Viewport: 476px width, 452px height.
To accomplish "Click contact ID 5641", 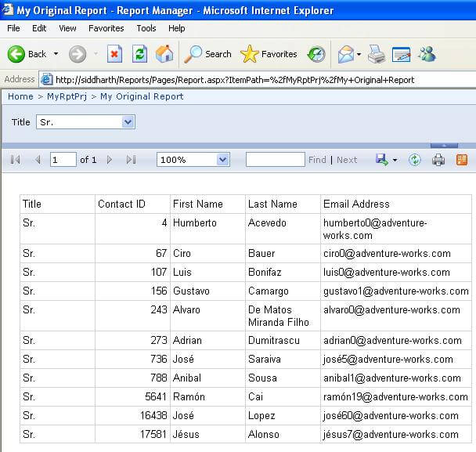I will (x=156, y=396).
